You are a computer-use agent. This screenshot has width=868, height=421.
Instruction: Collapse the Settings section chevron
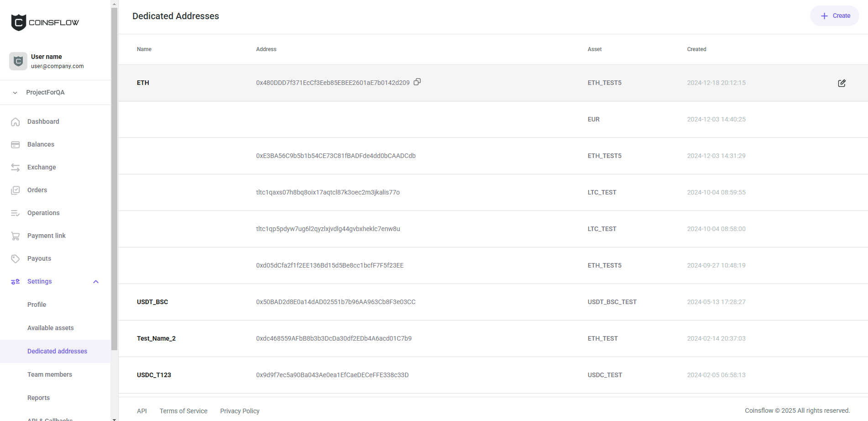coord(95,282)
